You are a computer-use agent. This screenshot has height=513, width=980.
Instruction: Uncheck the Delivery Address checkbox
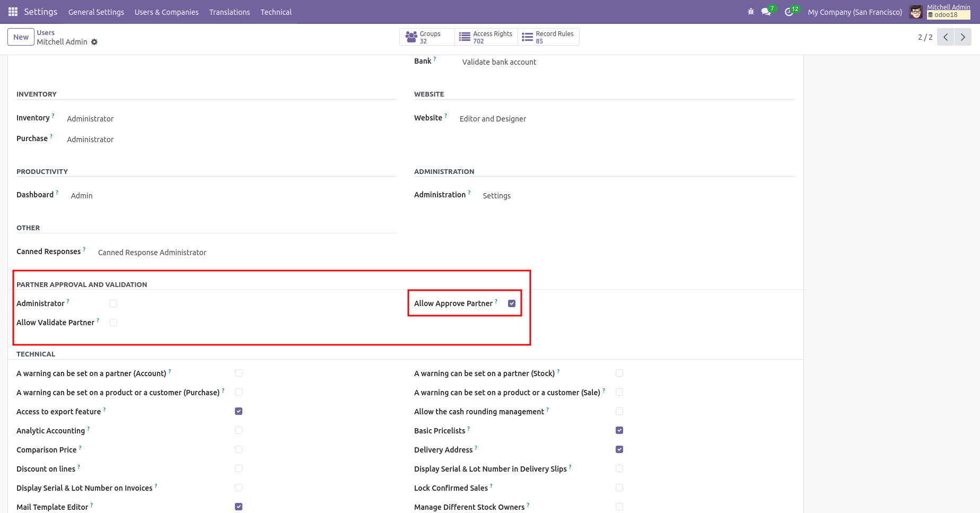pyautogui.click(x=619, y=449)
